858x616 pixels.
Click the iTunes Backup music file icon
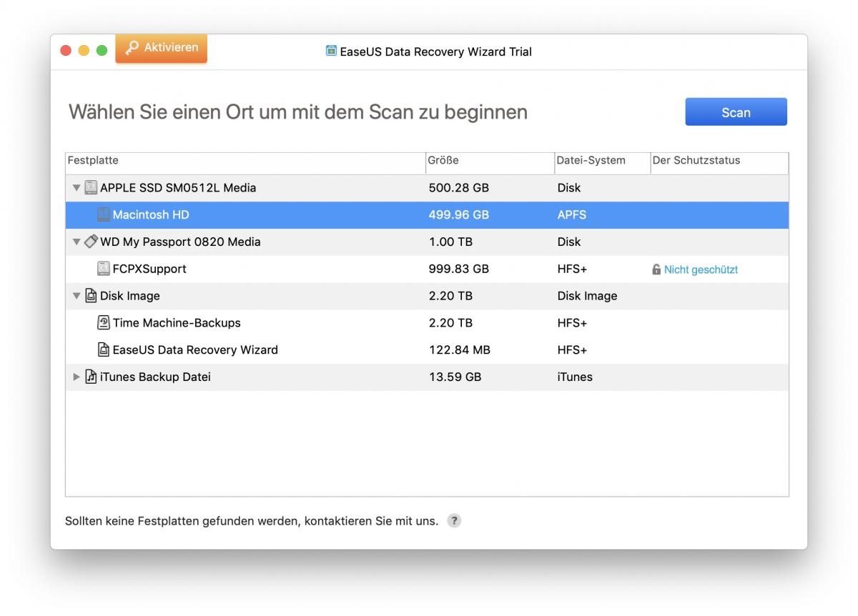91,377
